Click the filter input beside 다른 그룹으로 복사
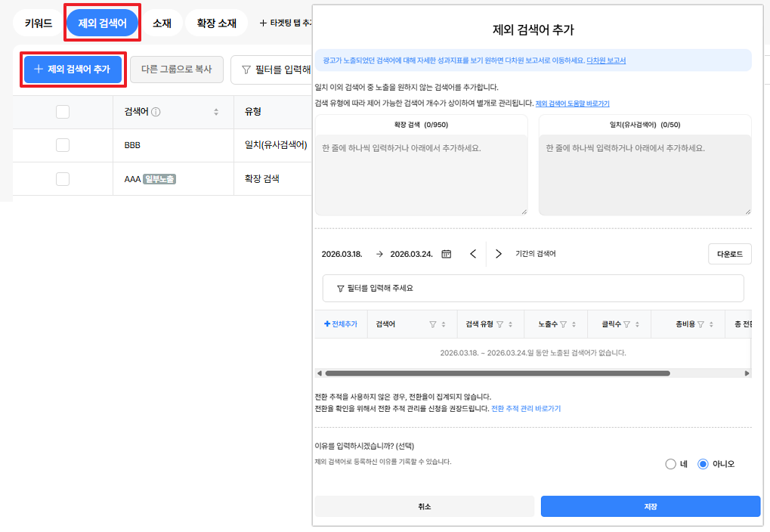The height and width of the screenshot is (532, 770). tap(271, 70)
